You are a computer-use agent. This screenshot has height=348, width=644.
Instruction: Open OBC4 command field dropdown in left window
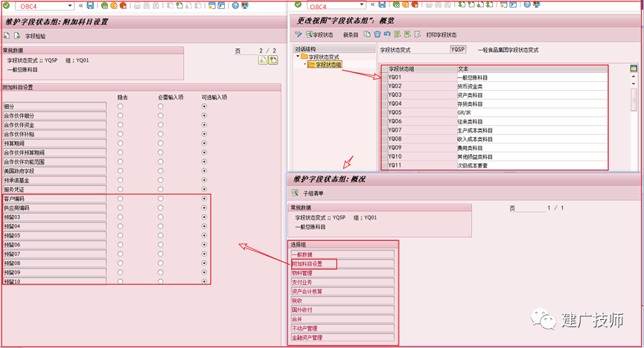pos(70,6)
